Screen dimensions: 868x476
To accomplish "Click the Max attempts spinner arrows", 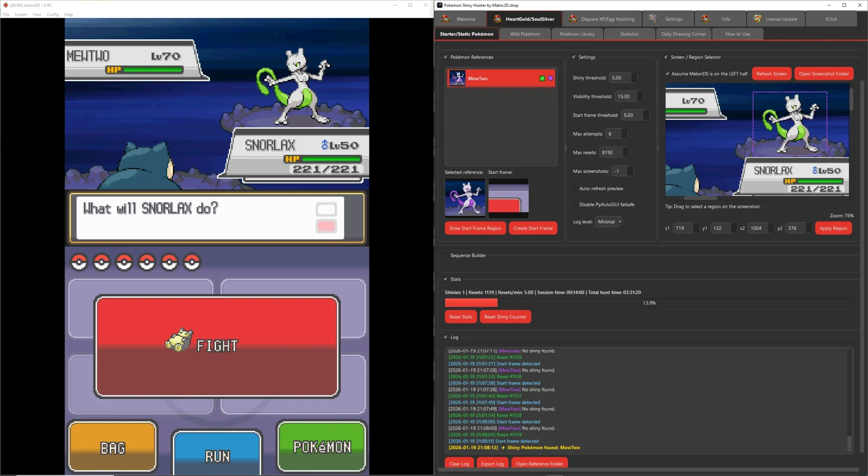I will tap(624, 134).
